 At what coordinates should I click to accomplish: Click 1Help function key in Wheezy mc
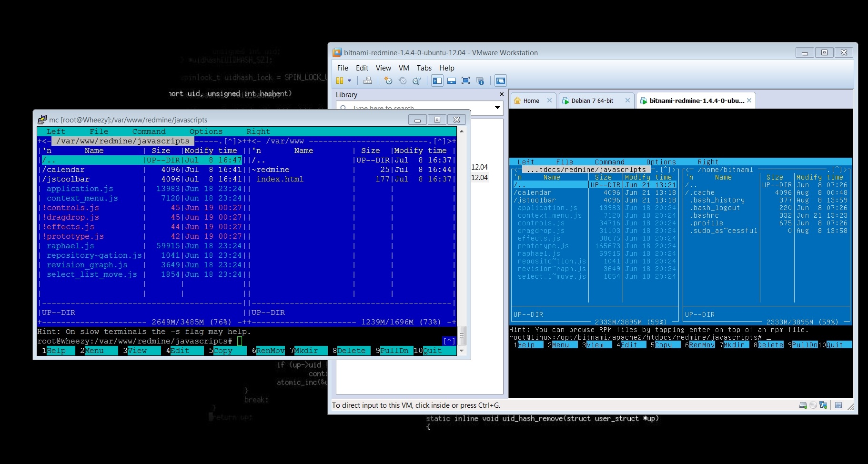click(58, 351)
